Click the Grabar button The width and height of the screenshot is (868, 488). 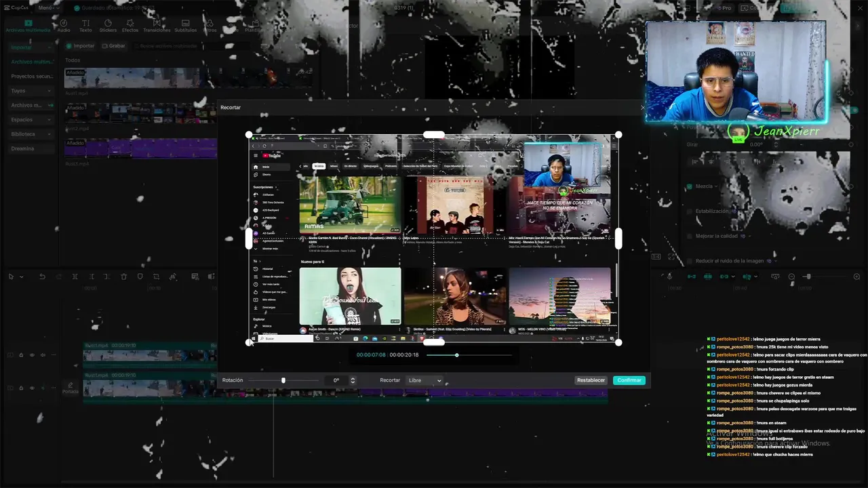114,46
